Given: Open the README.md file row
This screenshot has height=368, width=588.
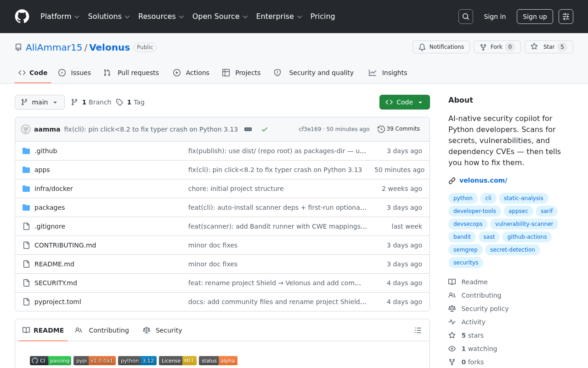Looking at the screenshot, I should pyautogui.click(x=222, y=264).
